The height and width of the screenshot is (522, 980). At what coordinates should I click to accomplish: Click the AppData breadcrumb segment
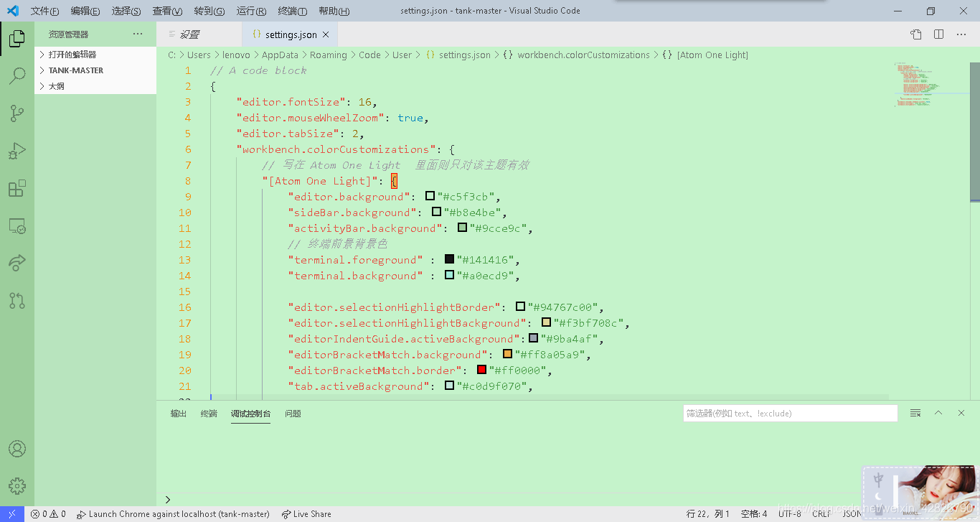pos(280,55)
